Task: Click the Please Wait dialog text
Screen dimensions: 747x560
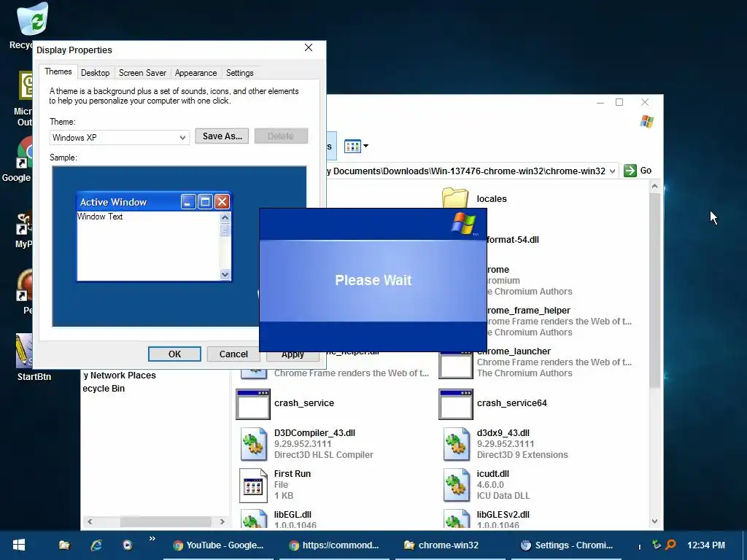Action: click(x=373, y=280)
